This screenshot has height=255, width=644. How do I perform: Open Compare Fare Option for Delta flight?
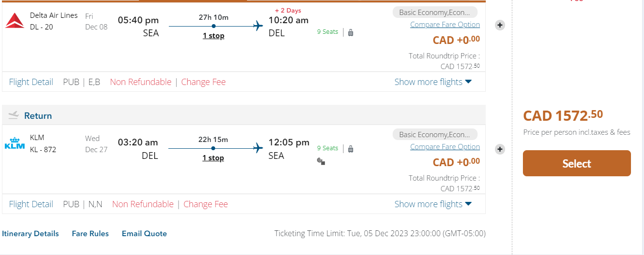click(445, 25)
